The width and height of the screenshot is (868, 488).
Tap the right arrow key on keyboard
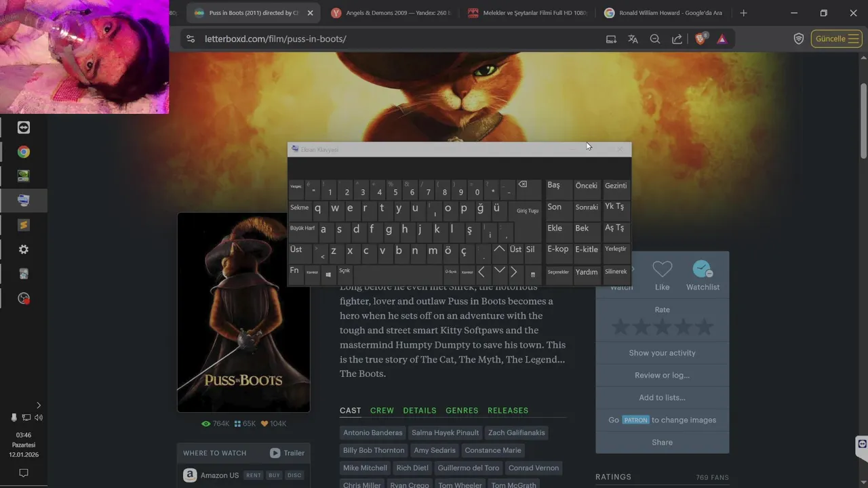pos(514,273)
